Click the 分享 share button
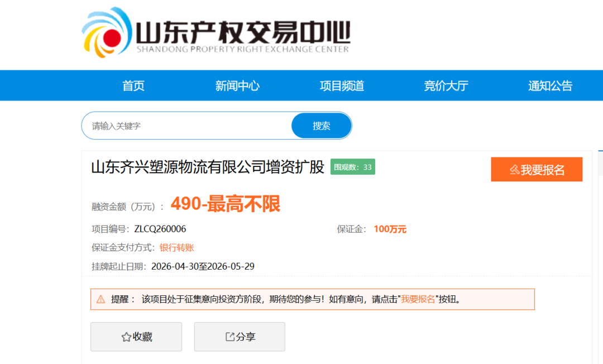Viewport: 603px width, 364px height. (x=240, y=337)
